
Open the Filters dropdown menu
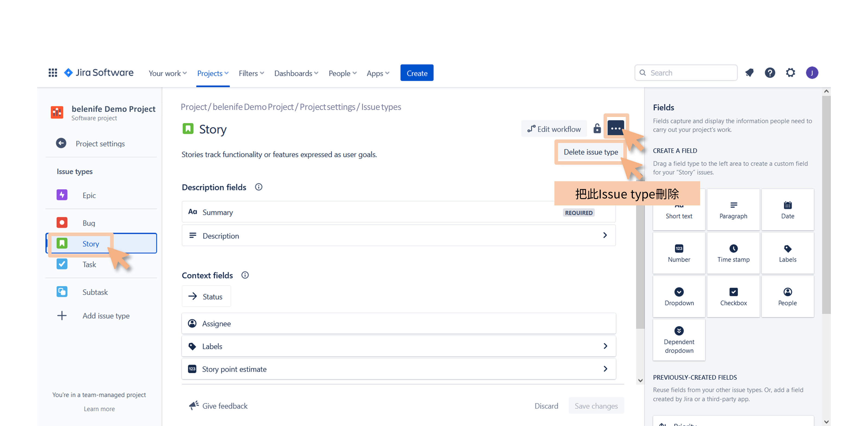coord(251,73)
